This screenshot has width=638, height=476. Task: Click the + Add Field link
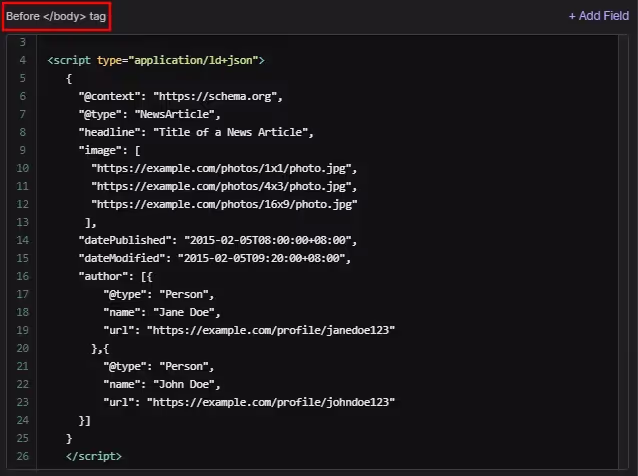tap(599, 16)
